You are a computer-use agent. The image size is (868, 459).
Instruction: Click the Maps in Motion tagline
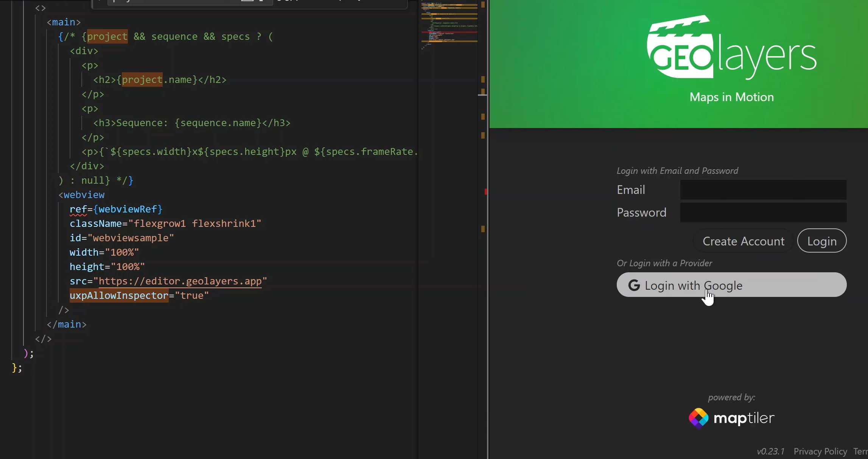(x=731, y=97)
